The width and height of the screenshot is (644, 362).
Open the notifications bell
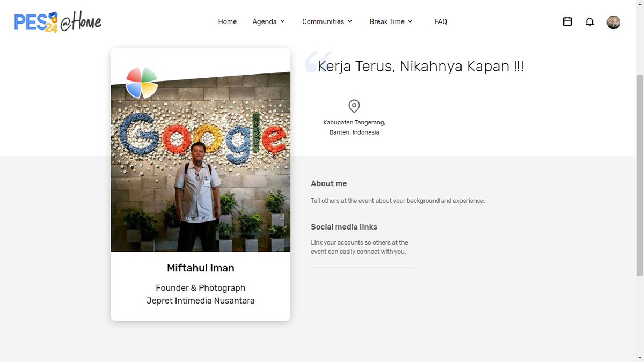(x=589, y=22)
